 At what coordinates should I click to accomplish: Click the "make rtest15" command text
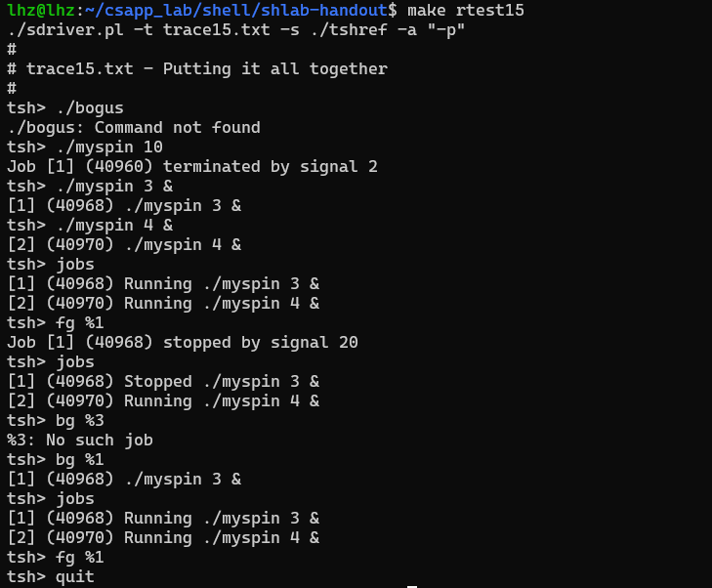[465, 10]
